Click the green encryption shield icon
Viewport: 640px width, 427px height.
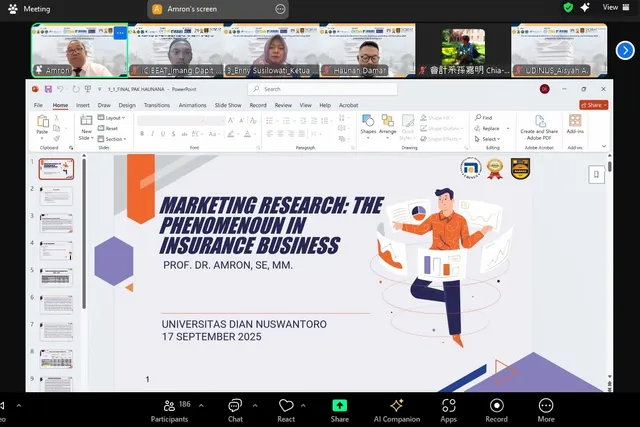coord(568,7)
